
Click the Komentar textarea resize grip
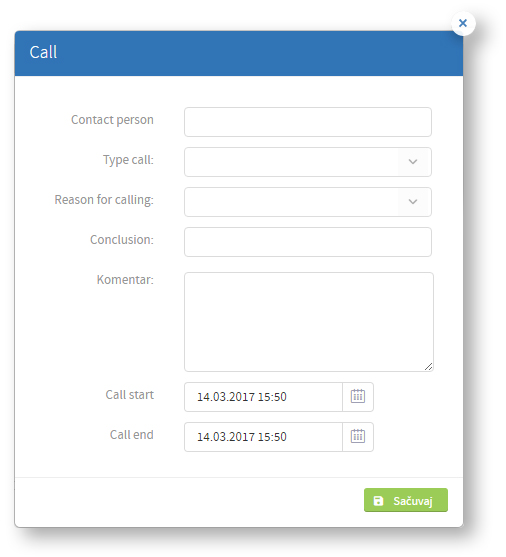[429, 367]
